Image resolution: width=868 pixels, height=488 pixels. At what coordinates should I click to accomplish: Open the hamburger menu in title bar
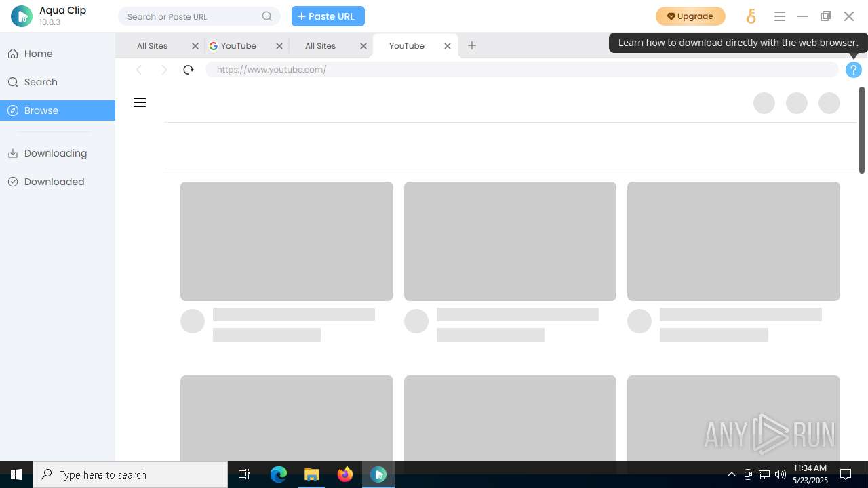click(780, 16)
